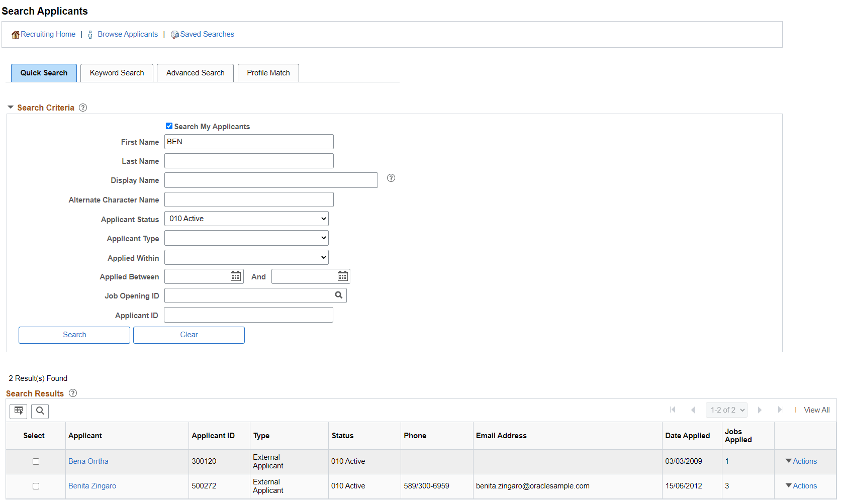The image size is (842, 504).
Task: Click the Search Results help icon
Action: tap(72, 393)
